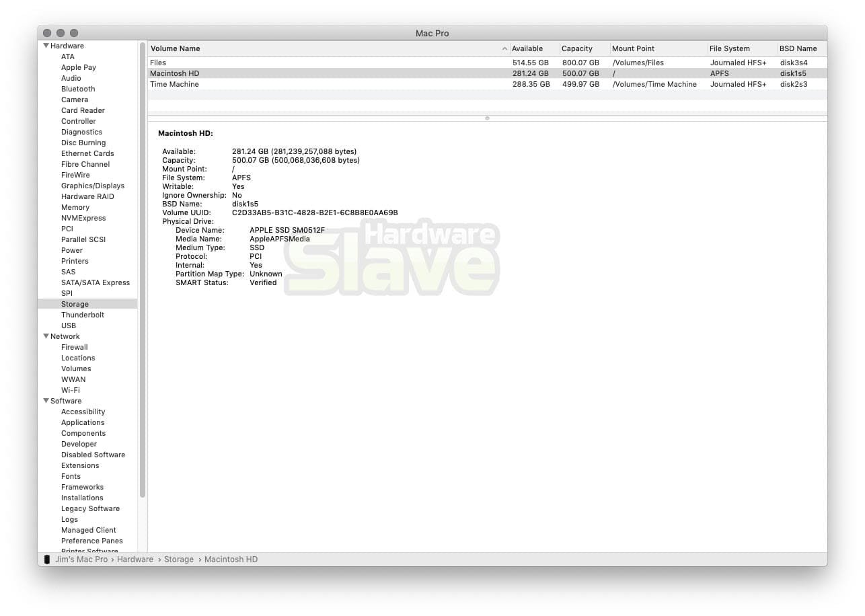This screenshot has height=616, width=865.
Task: Select Managed Client item
Action: coord(88,530)
